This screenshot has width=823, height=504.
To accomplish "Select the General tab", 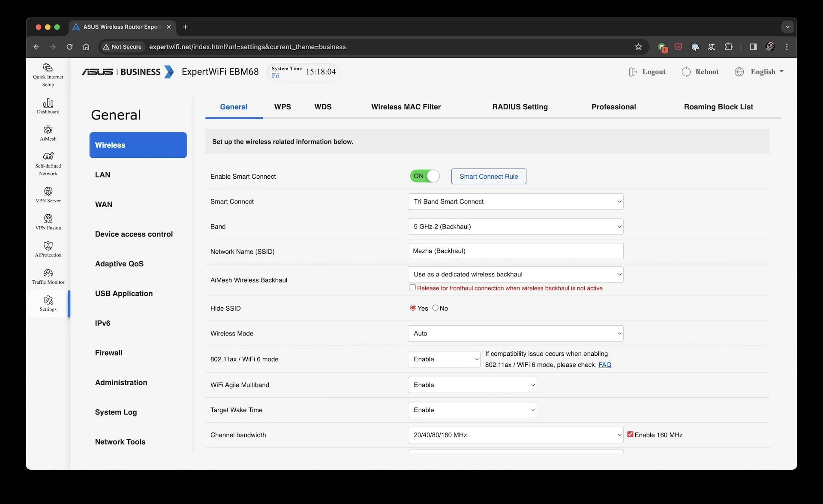I will coord(234,107).
